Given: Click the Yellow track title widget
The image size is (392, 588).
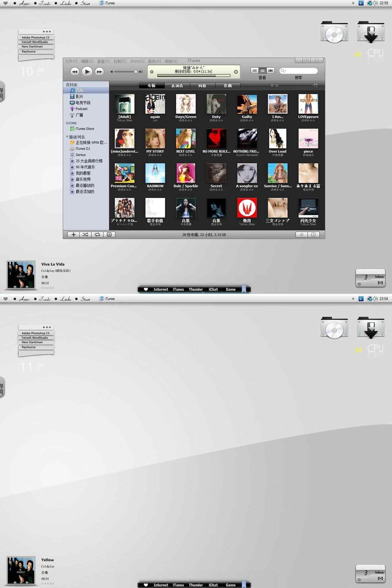Looking at the screenshot, I should [x=47, y=560].
